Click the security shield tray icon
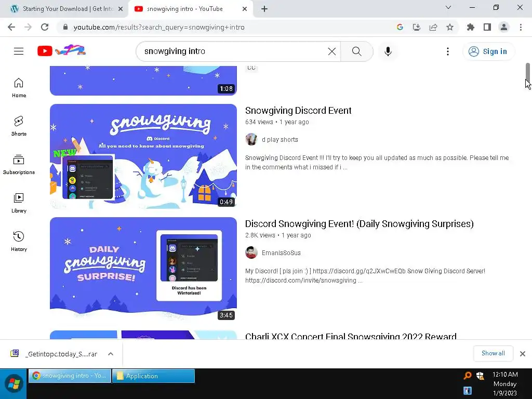The width and height of the screenshot is (532, 399). coord(480,375)
